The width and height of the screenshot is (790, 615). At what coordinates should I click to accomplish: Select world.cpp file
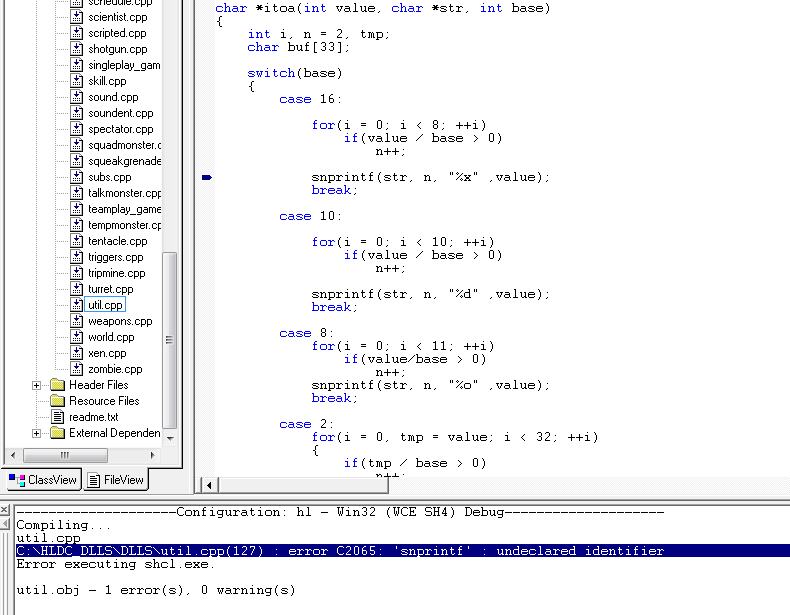(111, 337)
